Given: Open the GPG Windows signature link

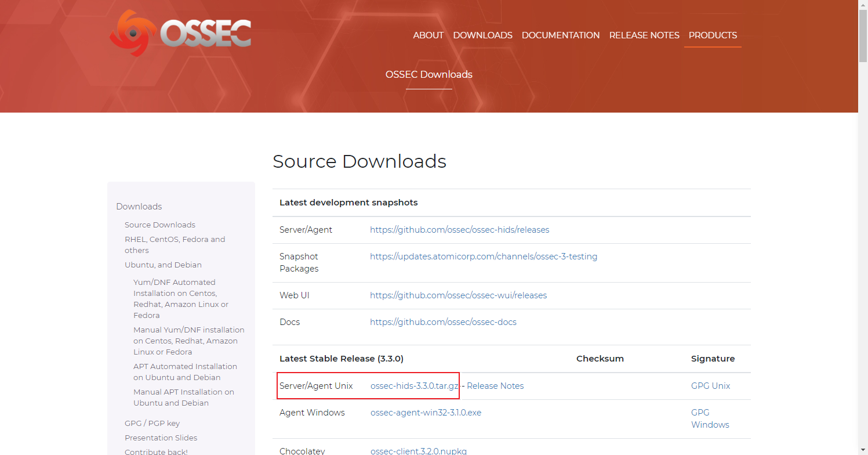Looking at the screenshot, I should (x=710, y=418).
